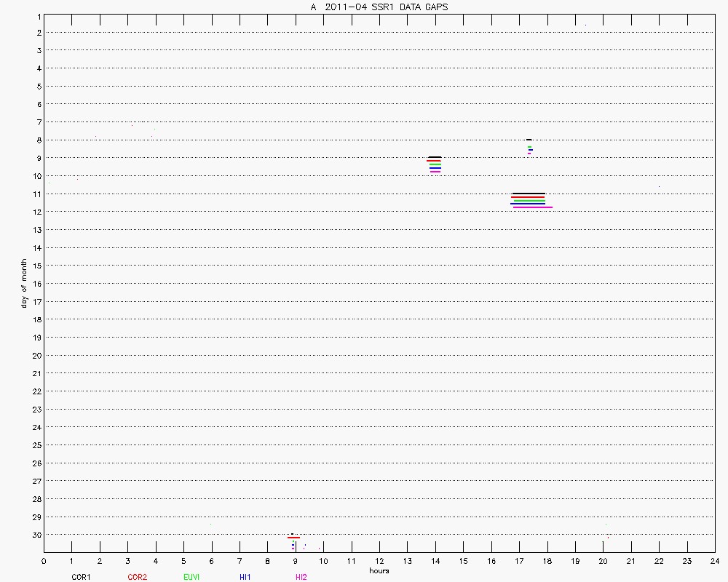Click the magenta HI2 legend label
This screenshot has height=582, width=728.
pos(301,577)
